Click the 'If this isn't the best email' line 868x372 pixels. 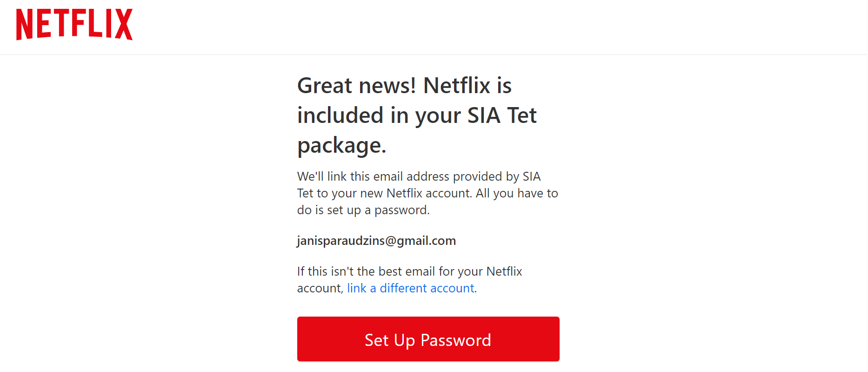(409, 271)
